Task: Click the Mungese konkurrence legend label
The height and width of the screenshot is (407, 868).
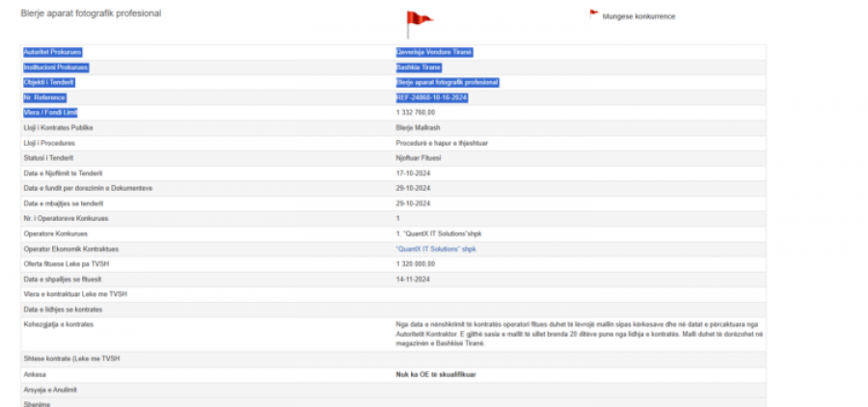Action: click(638, 16)
